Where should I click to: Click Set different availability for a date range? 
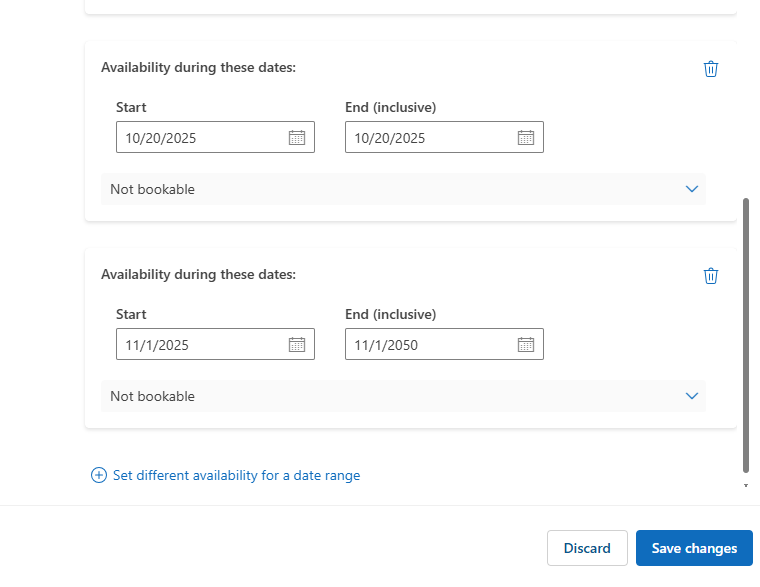[x=236, y=476]
